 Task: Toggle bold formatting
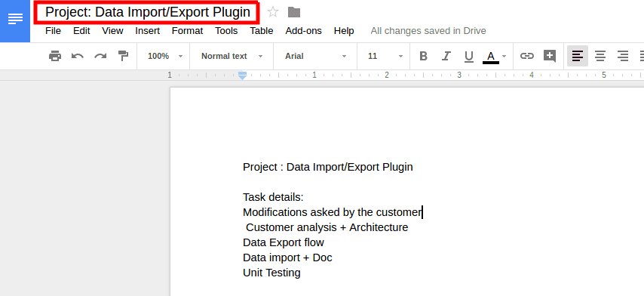click(x=424, y=56)
